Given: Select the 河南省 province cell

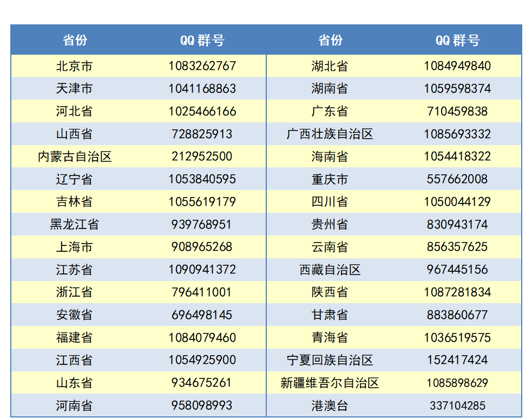Looking at the screenshot, I should point(75,405).
